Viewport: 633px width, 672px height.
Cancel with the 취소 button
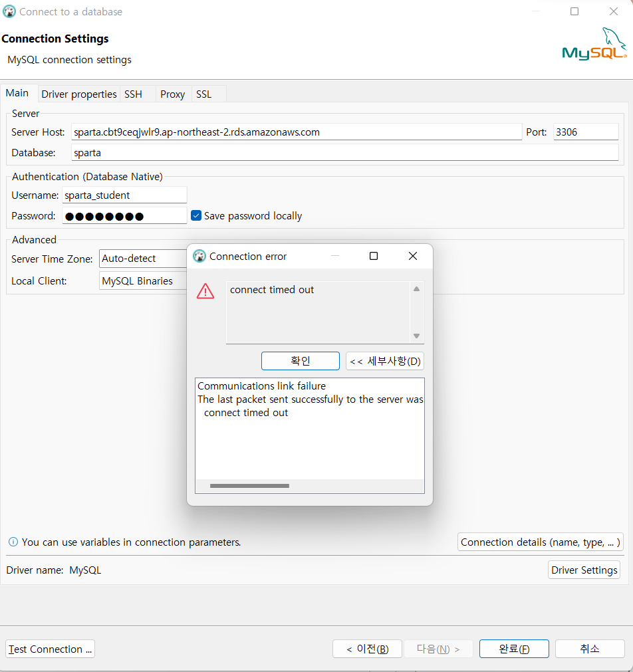(590, 649)
